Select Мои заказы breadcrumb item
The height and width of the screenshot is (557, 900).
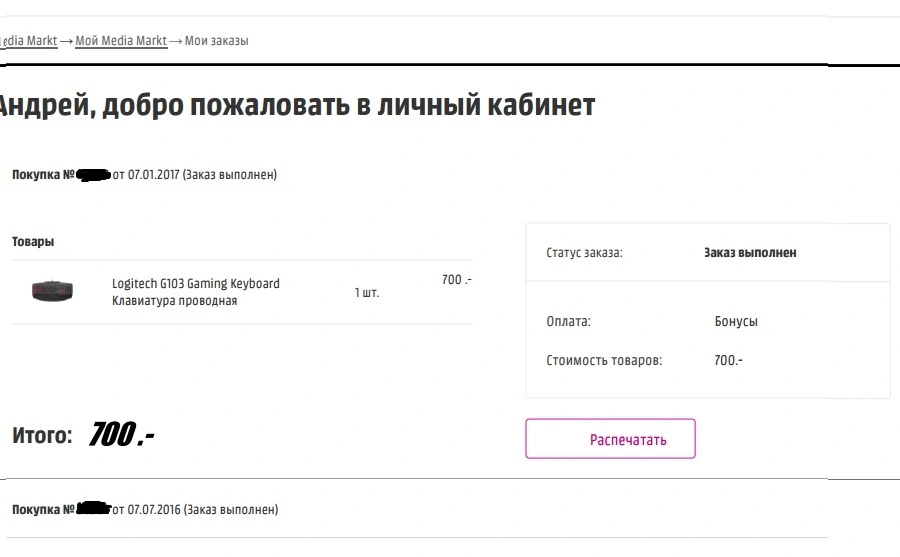pos(216,41)
